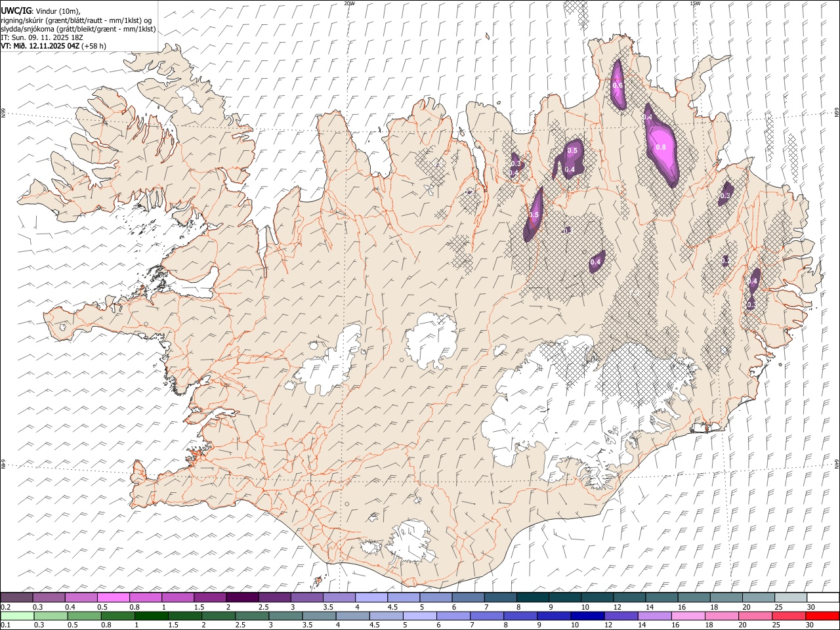Select the '(+58 h)' forecast offset text
Screen dimensions: 840x630
[x=94, y=46]
